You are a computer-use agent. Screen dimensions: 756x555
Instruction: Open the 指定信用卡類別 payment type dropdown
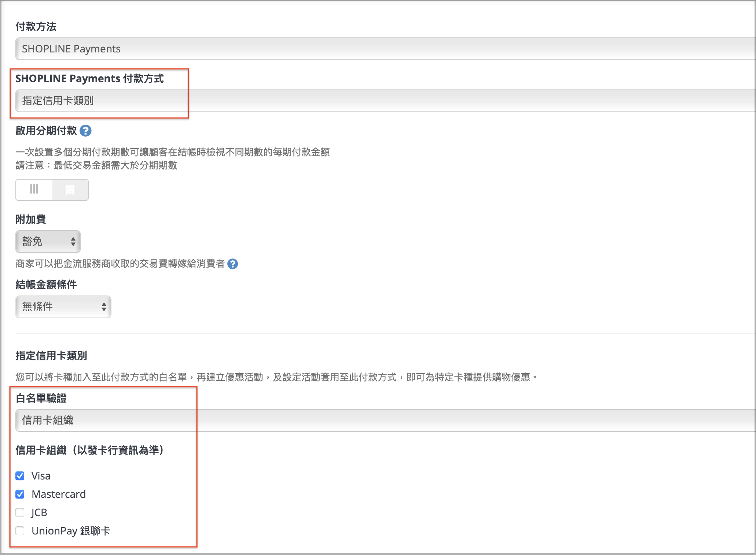(385, 100)
